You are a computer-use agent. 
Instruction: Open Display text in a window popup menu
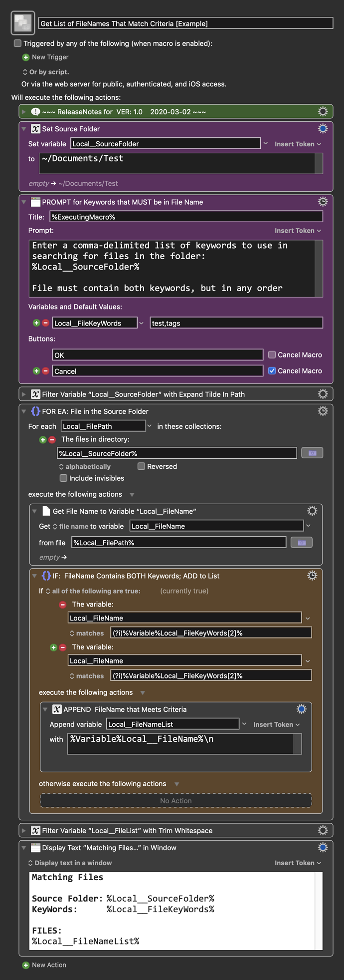pos(70,863)
